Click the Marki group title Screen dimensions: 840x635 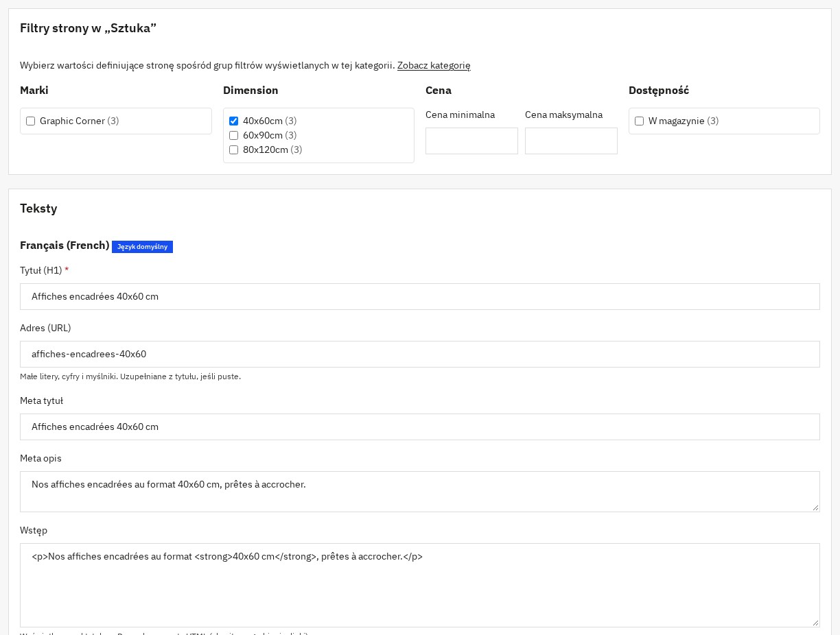tap(34, 91)
